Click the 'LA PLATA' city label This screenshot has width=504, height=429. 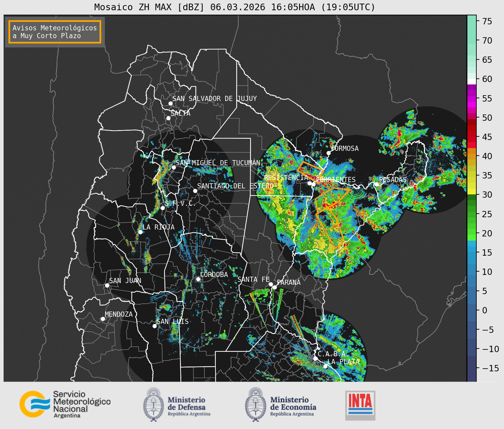(343, 362)
